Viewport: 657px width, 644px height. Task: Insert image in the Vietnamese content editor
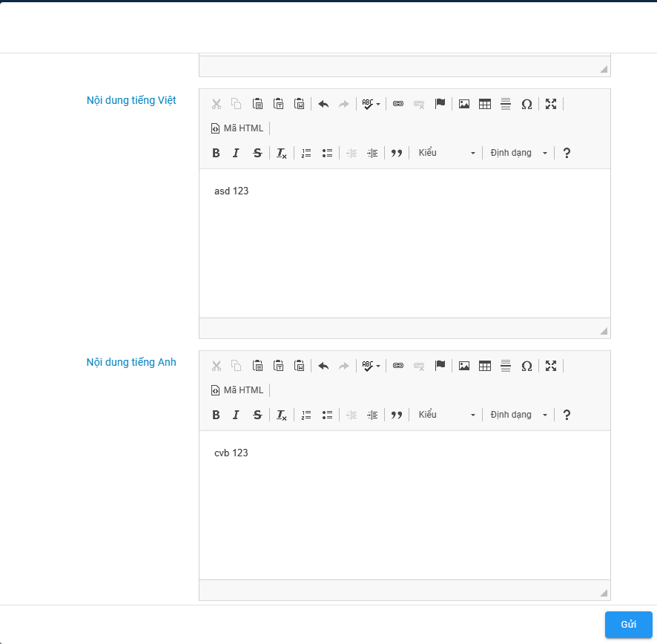(464, 104)
